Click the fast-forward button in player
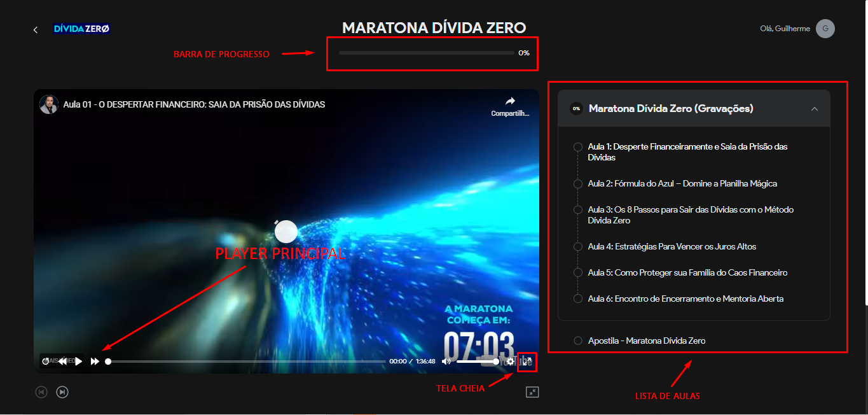868x415 pixels. click(95, 362)
